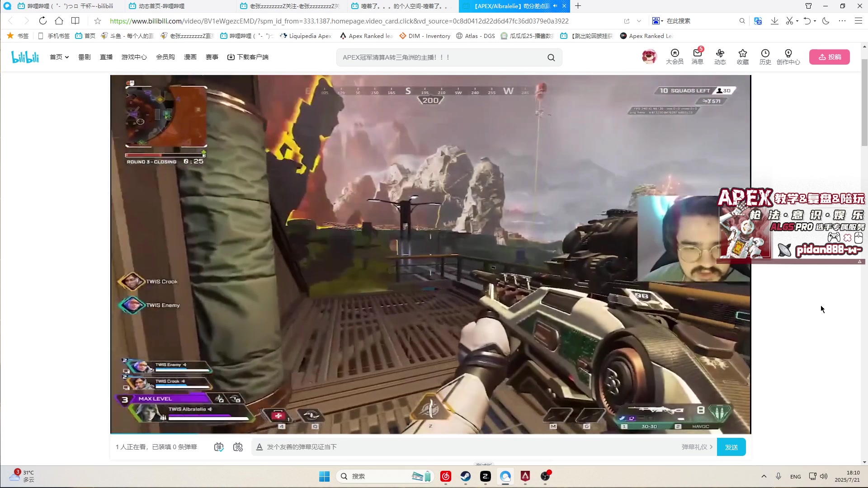Viewport: 868px width, 488px height.
Task: Click the skin shirt icon in title bar
Action: click(x=808, y=6)
